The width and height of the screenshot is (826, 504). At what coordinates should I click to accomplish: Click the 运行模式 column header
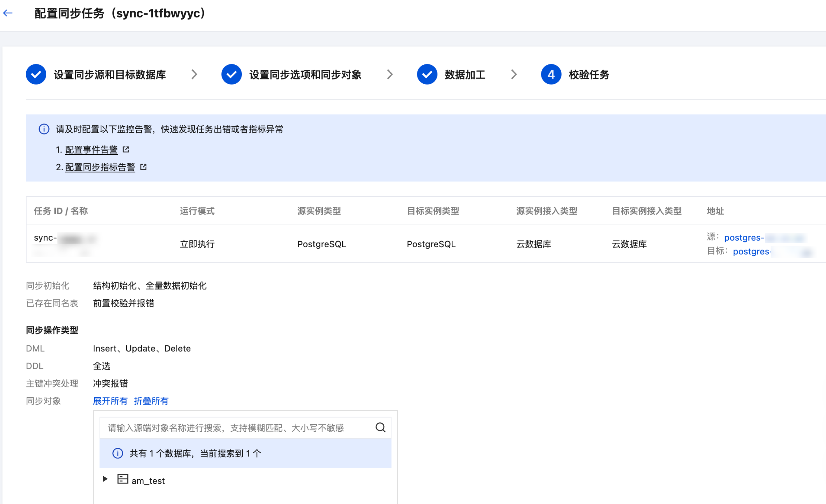[197, 211]
